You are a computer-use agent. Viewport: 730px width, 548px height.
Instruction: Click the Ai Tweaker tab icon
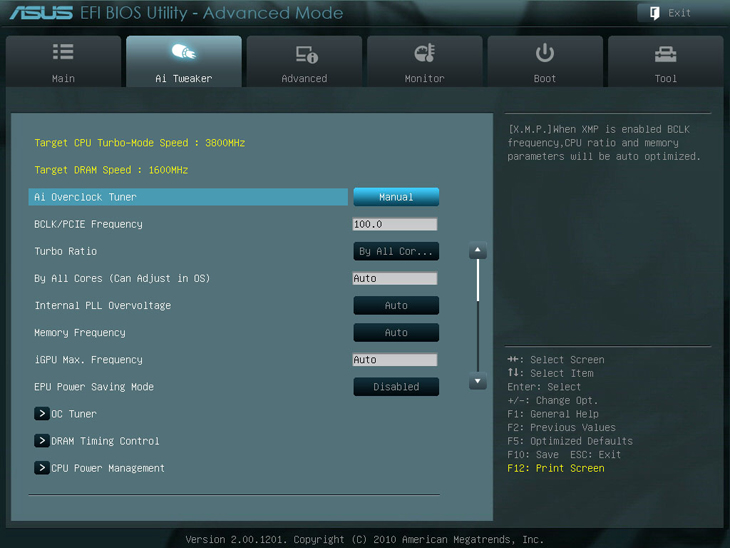click(x=183, y=52)
